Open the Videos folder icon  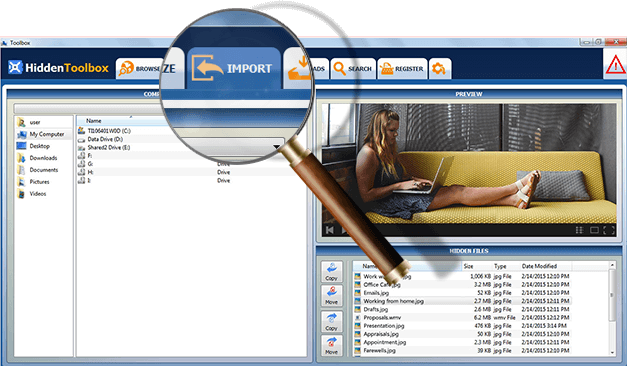point(21,194)
